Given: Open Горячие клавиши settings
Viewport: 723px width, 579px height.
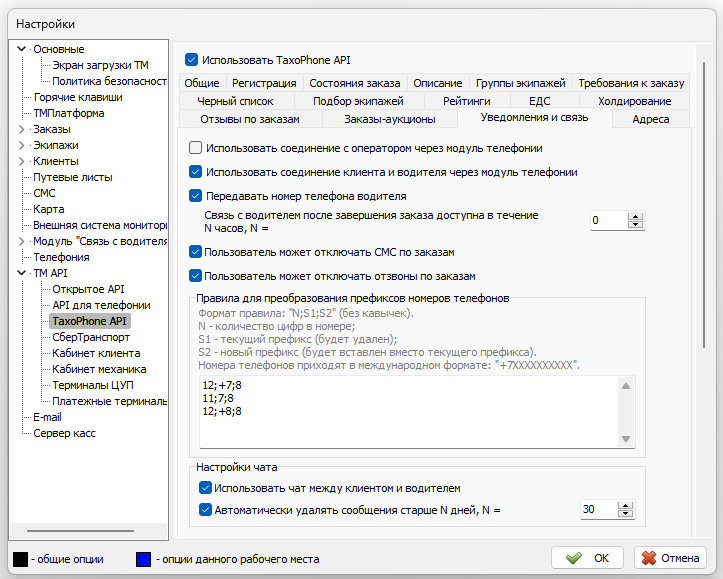Looking at the screenshot, I should [x=78, y=97].
